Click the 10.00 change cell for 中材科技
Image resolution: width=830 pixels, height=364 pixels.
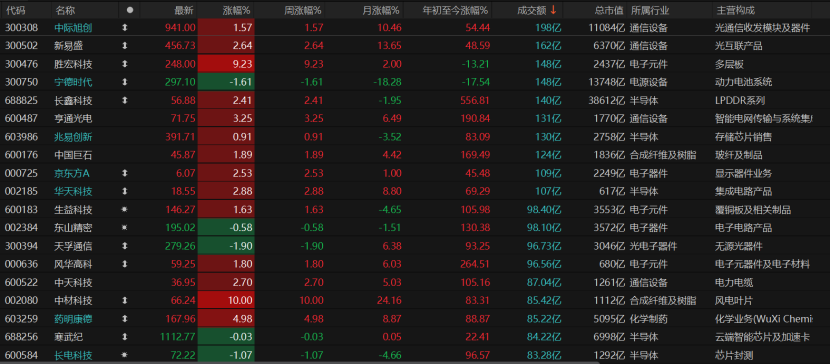[226, 301]
